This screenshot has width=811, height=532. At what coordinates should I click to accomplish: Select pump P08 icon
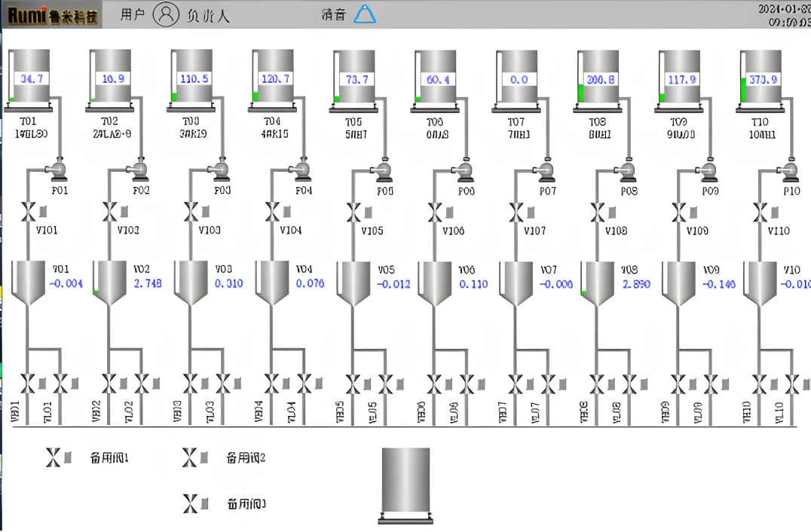point(626,171)
